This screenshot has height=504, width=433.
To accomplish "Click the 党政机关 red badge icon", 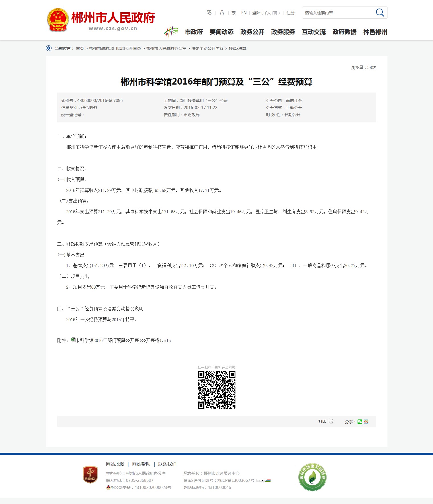I will (90, 475).
